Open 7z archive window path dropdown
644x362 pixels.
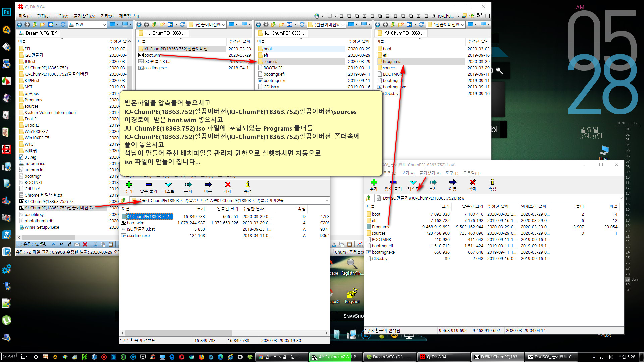point(327,200)
